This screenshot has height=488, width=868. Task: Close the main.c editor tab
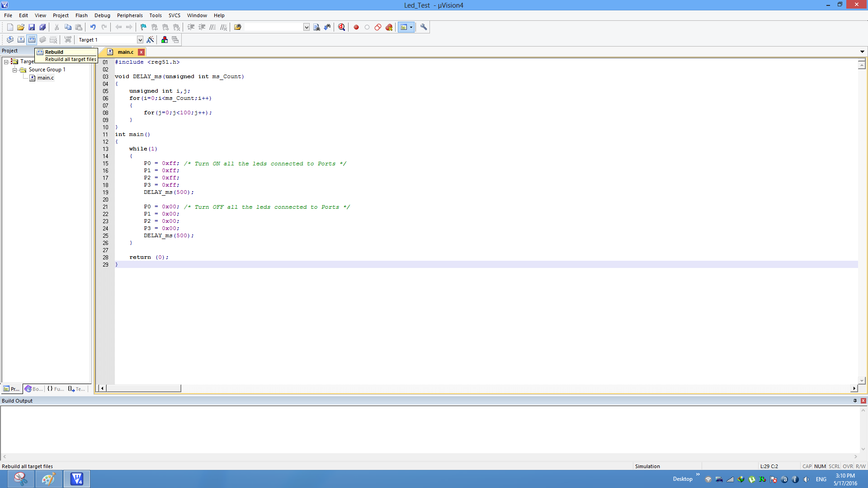[141, 52]
